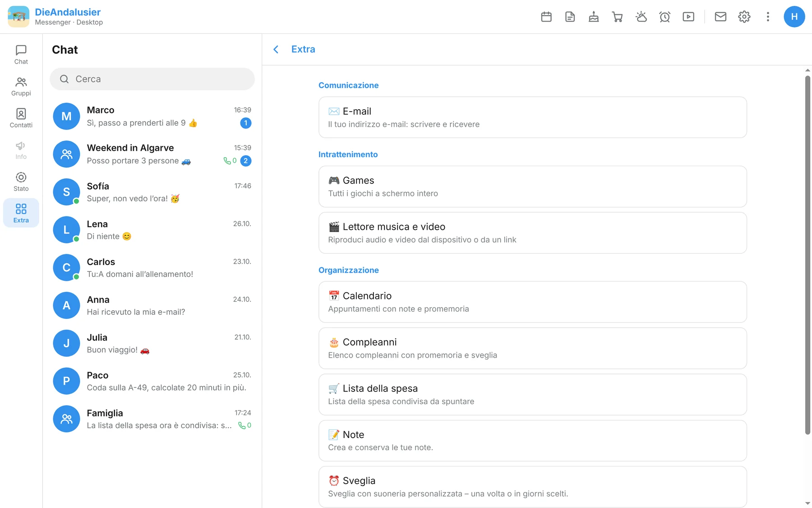Open the video player icon in toolbar

(x=688, y=17)
